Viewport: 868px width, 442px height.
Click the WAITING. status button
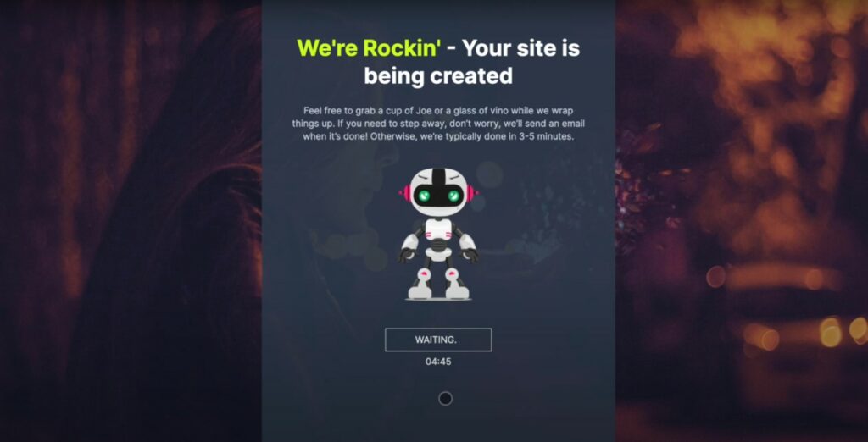[438, 340]
